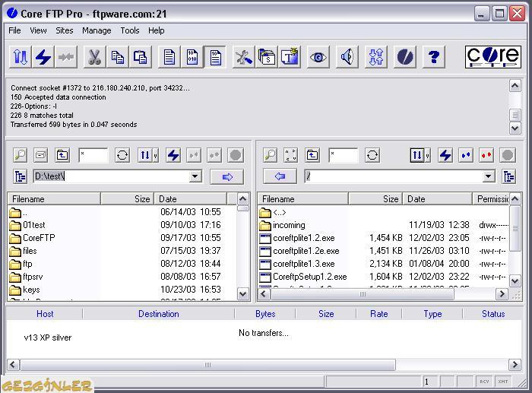Refresh the local file listing
This screenshot has height=393, width=532.
(x=122, y=155)
